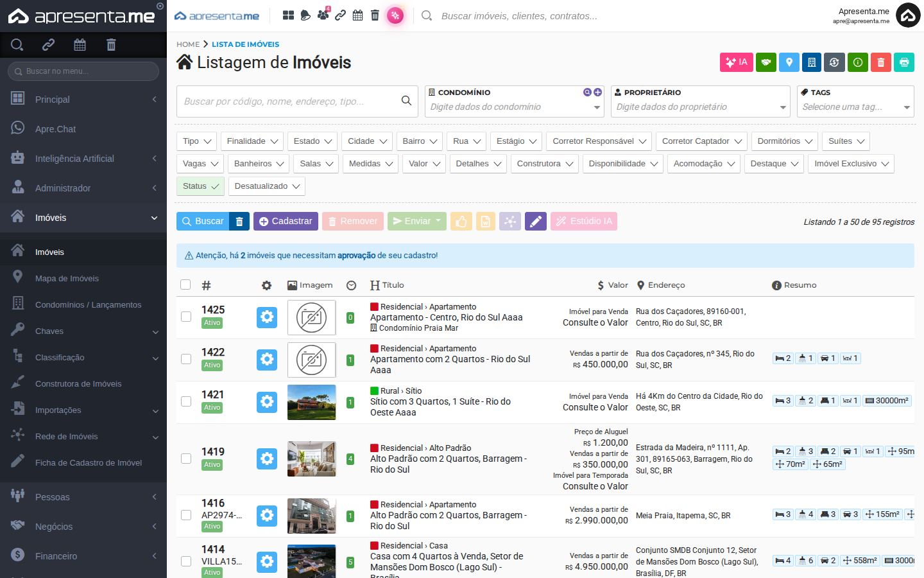
Task: Click the Cadastrar button
Action: [286, 221]
